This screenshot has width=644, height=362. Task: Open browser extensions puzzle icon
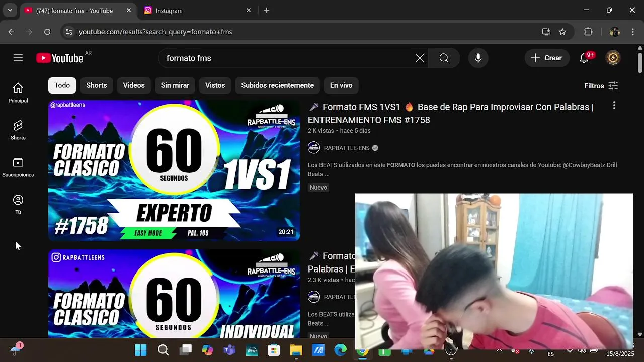click(x=588, y=32)
